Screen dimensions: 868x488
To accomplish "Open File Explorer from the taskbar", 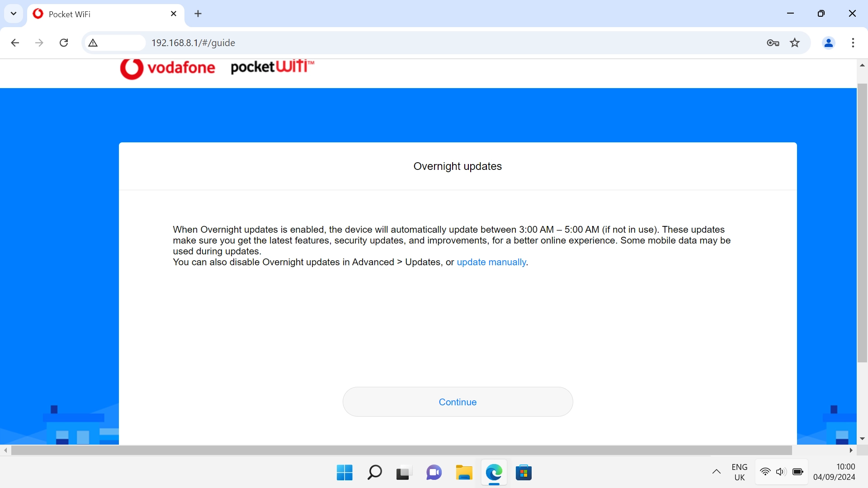I will [x=464, y=473].
